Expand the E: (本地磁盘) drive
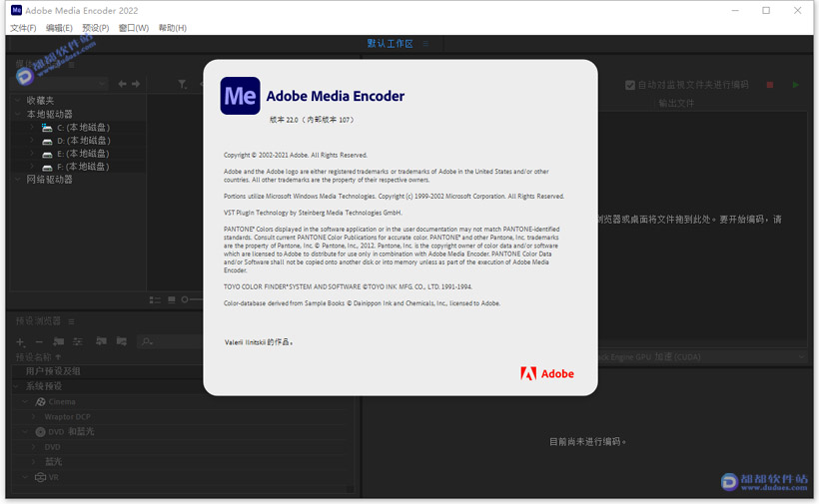 pos(32,154)
